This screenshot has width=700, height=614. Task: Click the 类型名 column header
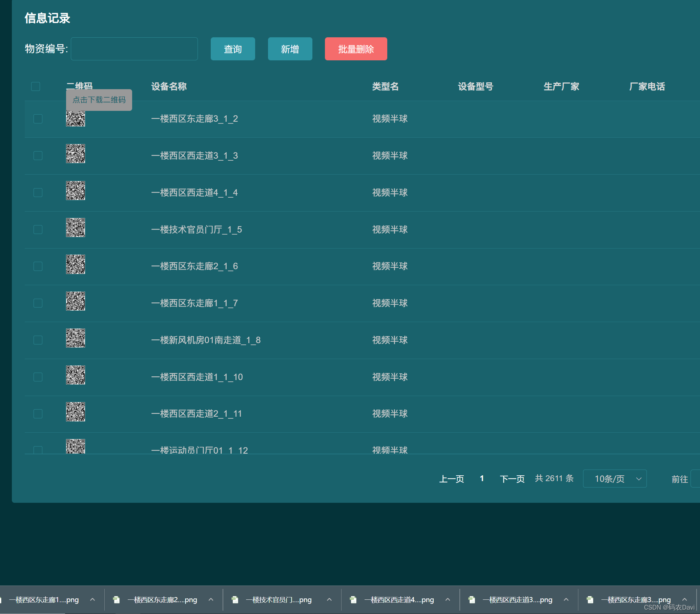click(x=386, y=86)
